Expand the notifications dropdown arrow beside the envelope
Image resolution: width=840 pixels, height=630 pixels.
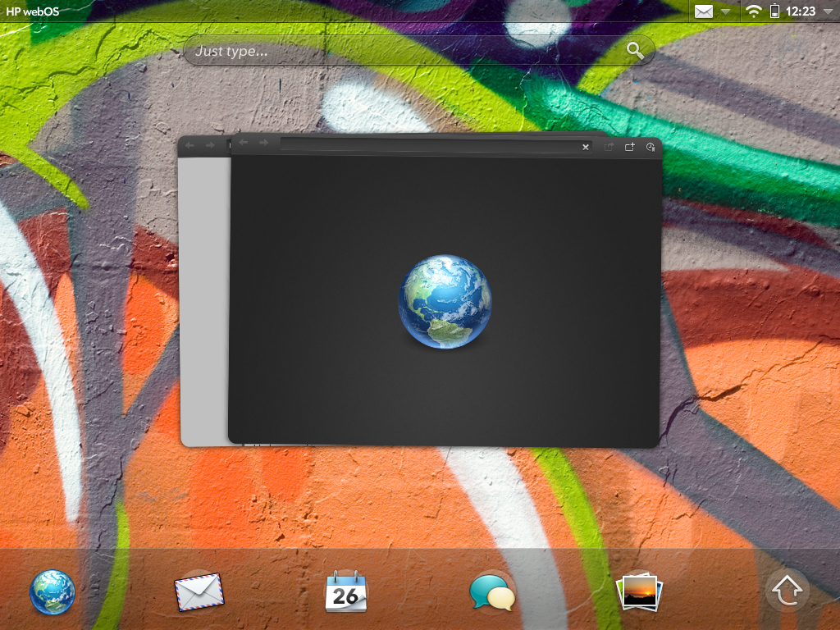726,12
